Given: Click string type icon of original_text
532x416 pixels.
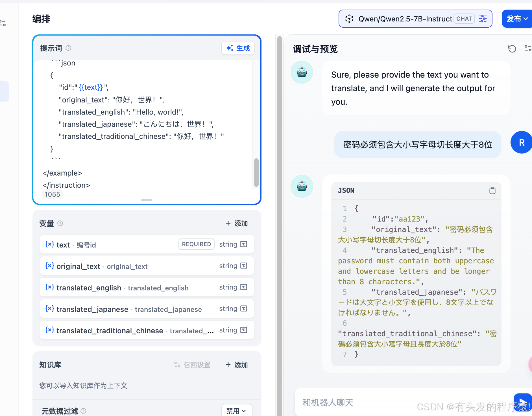Looking at the screenshot, I should coord(244,266).
